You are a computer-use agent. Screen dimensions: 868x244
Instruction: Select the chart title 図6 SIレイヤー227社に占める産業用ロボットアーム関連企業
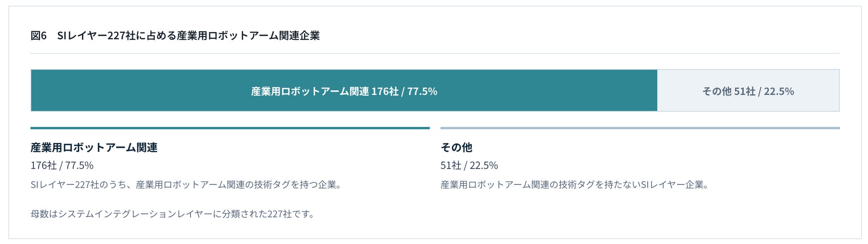click(175, 36)
